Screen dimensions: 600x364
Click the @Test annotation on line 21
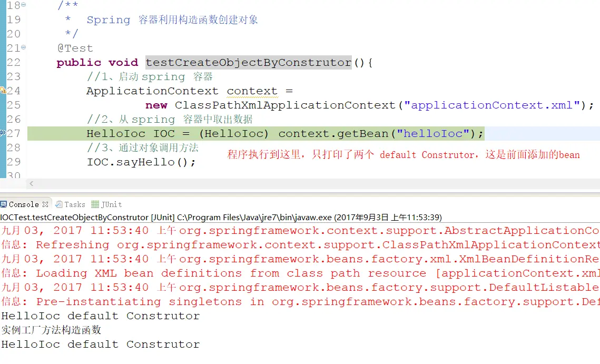75,48
